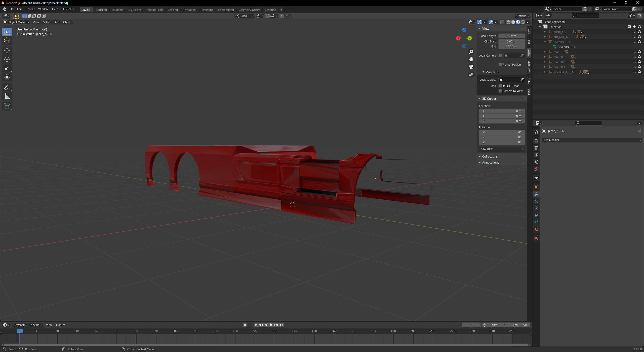The image size is (644, 352).
Task: Switch to the Shading workspace tab
Action: (173, 10)
